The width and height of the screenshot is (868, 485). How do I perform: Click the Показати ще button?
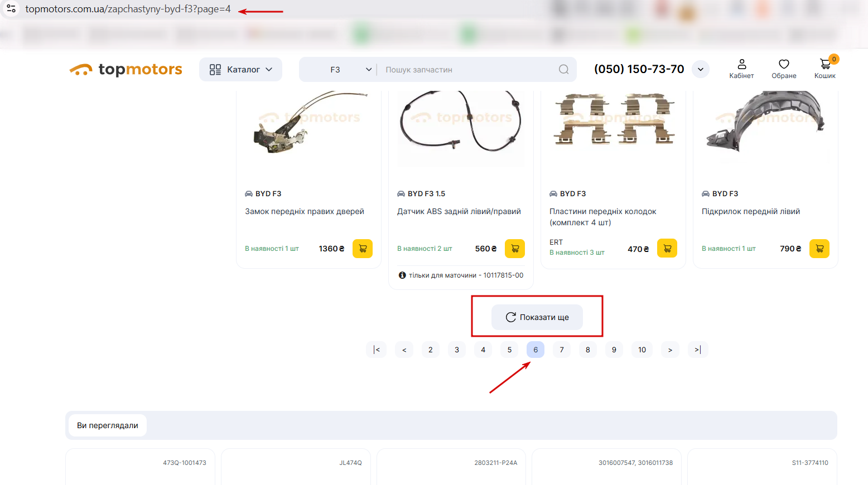point(537,317)
